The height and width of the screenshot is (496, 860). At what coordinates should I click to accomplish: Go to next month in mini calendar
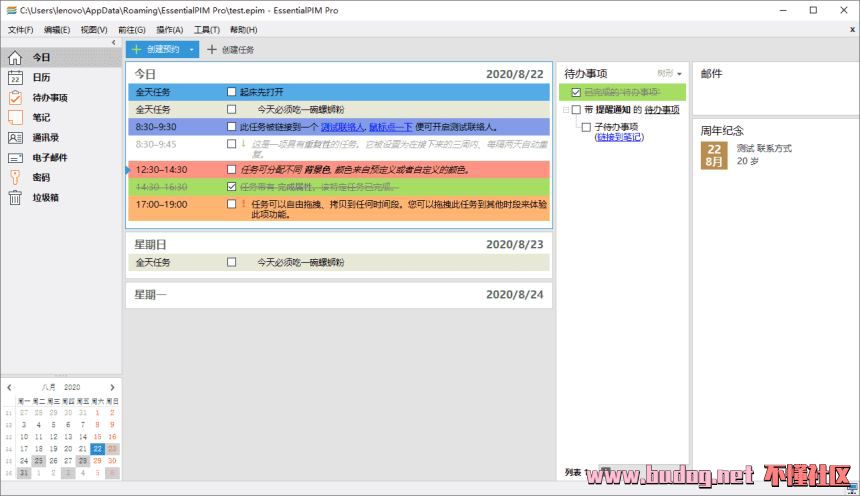(x=112, y=387)
